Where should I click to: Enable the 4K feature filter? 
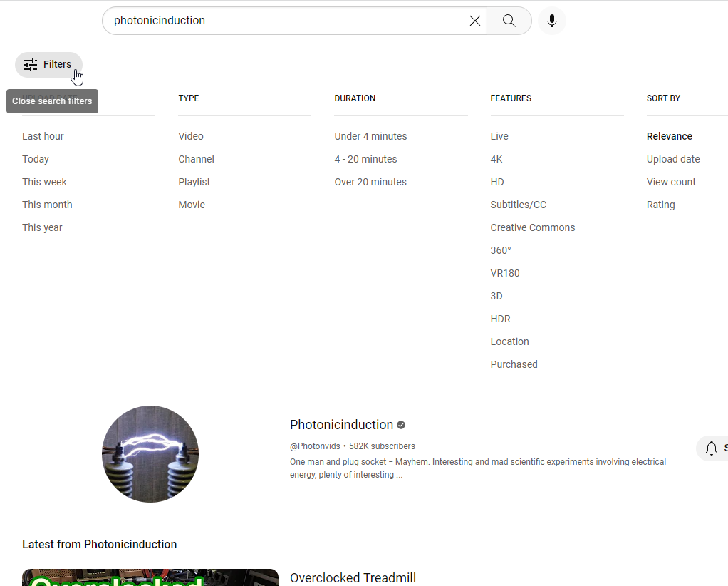[496, 159]
